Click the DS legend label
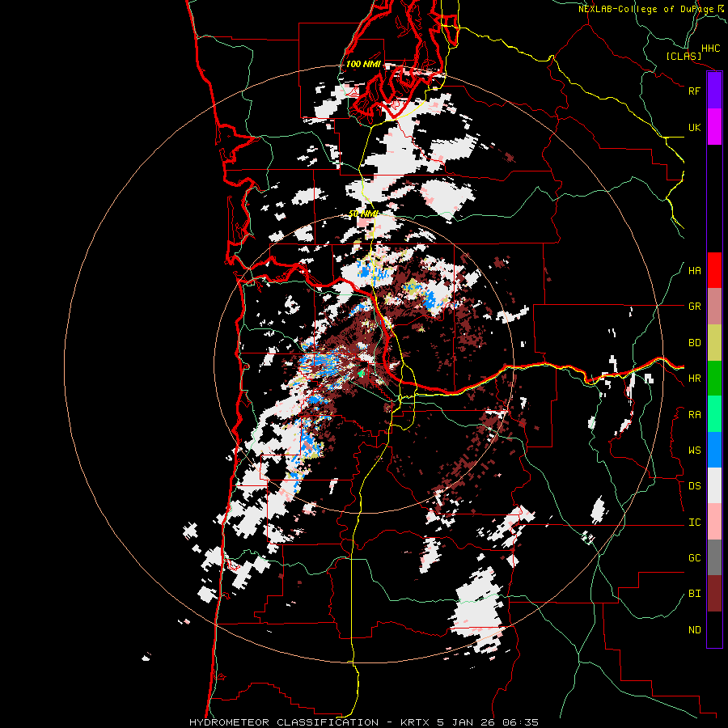The height and width of the screenshot is (728, 728). pos(694,486)
